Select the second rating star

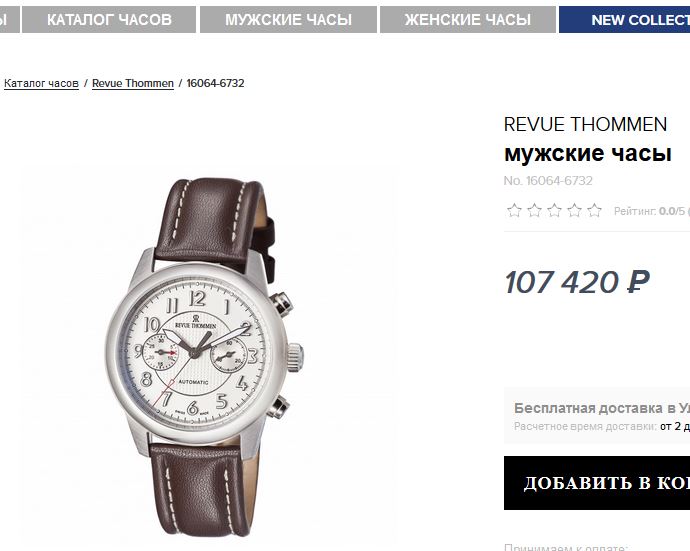534,210
